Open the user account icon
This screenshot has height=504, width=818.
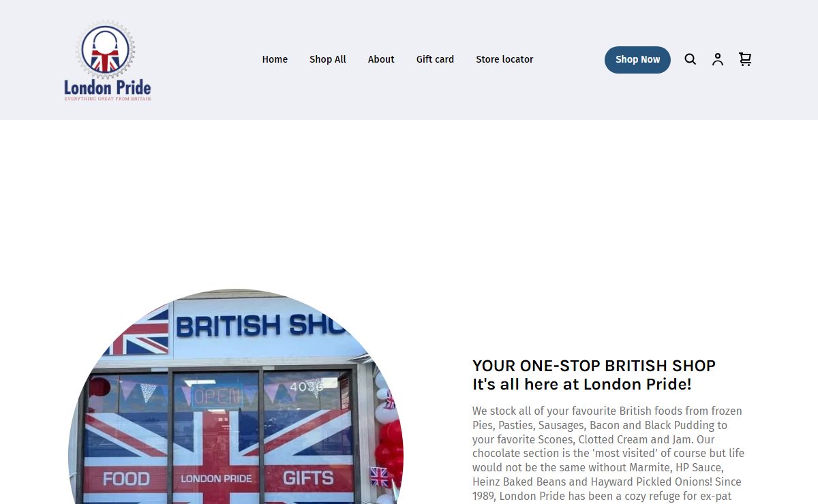718,59
